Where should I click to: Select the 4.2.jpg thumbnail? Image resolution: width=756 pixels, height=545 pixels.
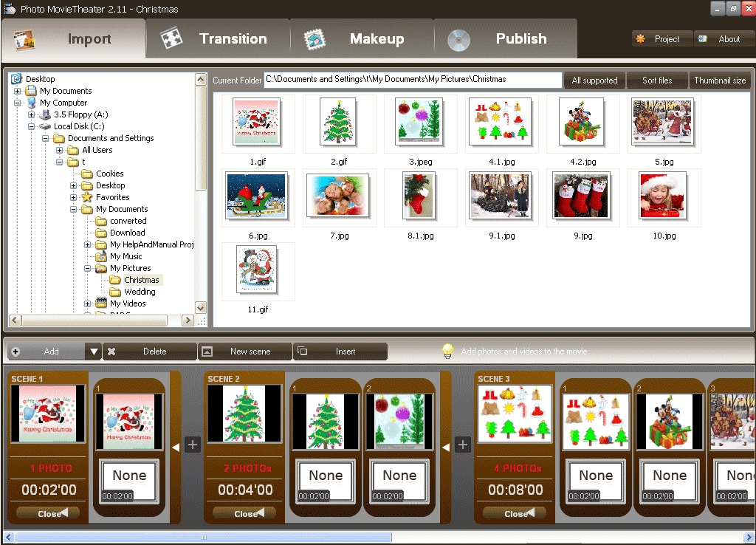(583, 124)
